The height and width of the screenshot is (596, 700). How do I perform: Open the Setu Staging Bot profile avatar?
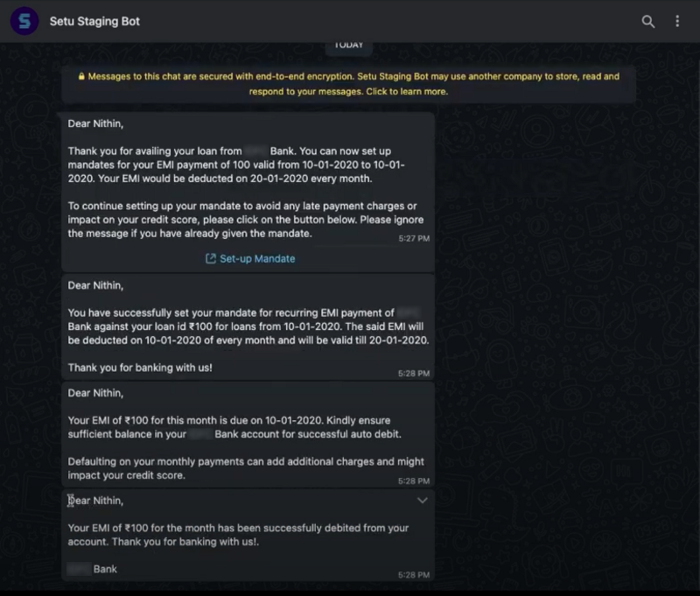(24, 21)
